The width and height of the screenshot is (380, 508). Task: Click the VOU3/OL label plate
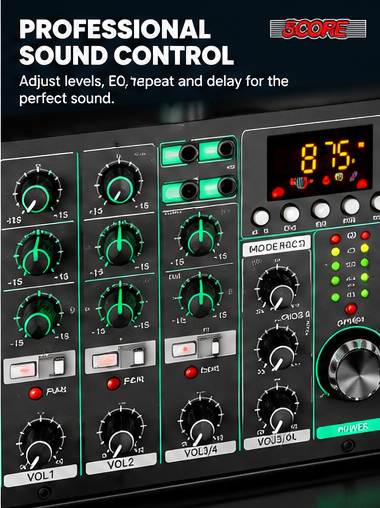point(277,440)
